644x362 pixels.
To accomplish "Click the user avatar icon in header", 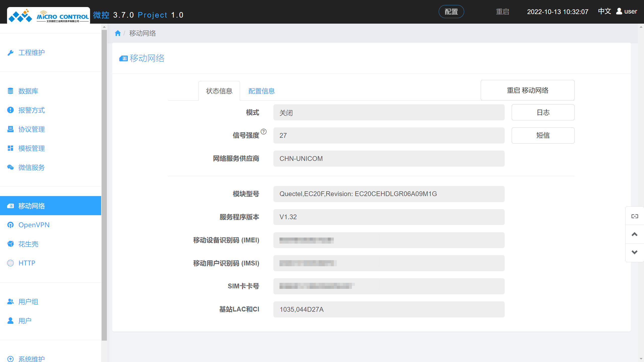I will (619, 11).
